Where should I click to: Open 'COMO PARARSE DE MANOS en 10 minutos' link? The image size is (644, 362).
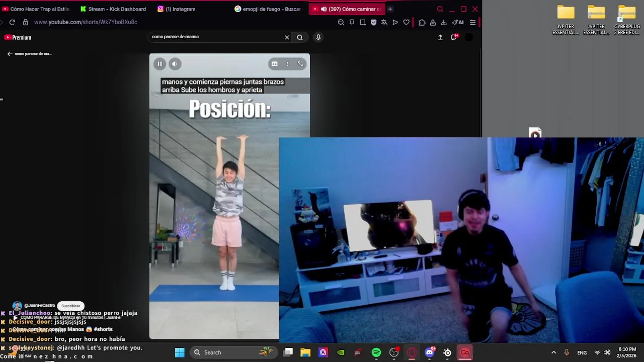pos(70,318)
